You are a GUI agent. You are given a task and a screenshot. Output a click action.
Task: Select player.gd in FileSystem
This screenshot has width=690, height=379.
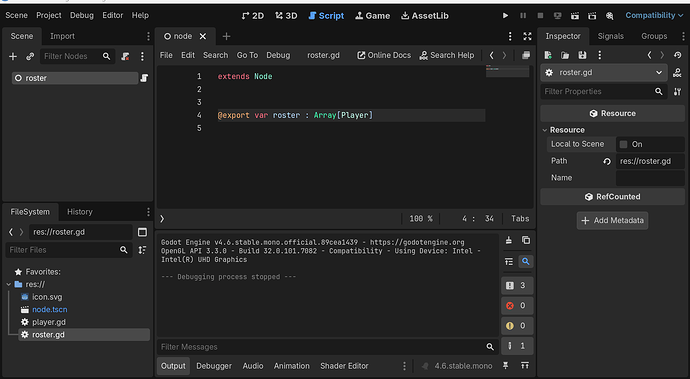point(48,322)
